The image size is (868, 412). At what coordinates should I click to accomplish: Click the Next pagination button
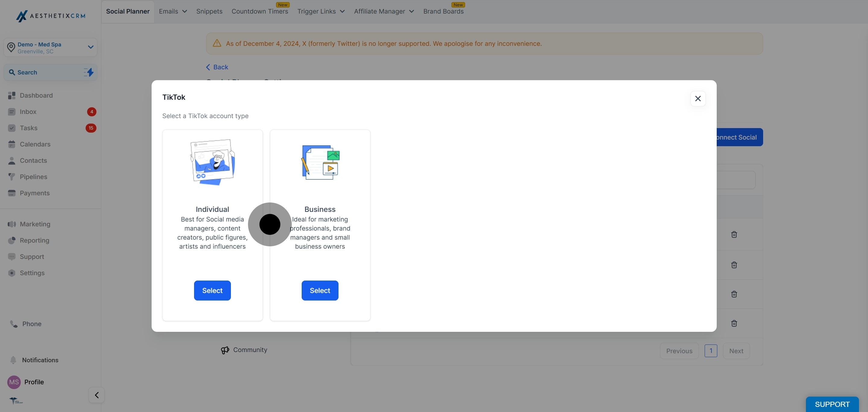[x=736, y=351]
